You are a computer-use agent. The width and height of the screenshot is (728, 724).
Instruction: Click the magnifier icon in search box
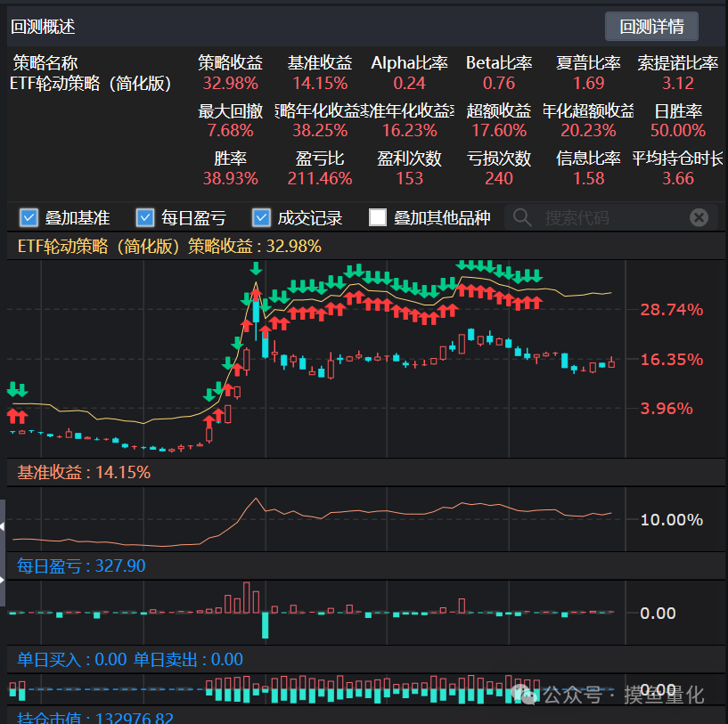tap(523, 217)
